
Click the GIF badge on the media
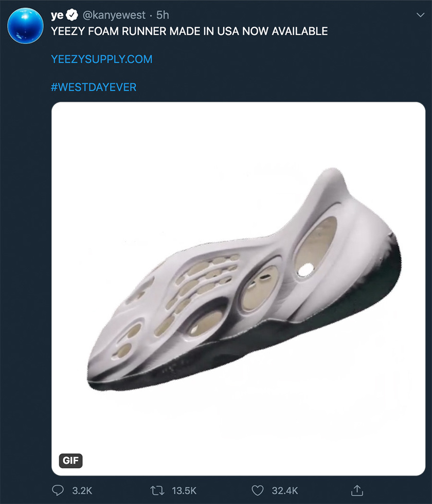click(70, 460)
